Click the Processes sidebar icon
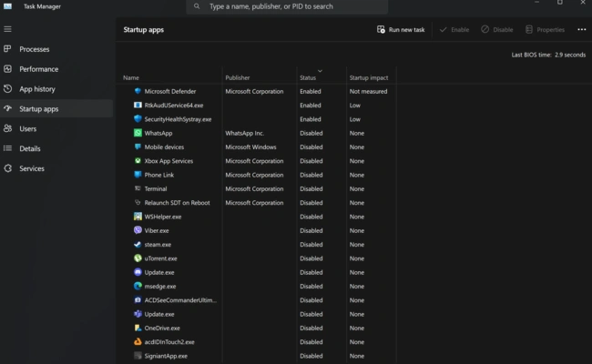592x364 pixels. click(x=7, y=48)
